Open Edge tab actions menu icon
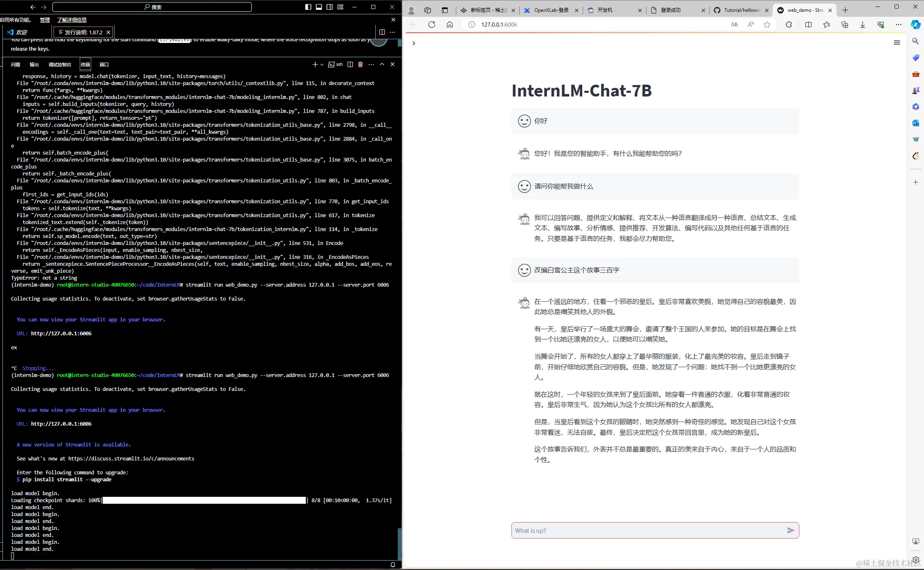 pos(445,10)
